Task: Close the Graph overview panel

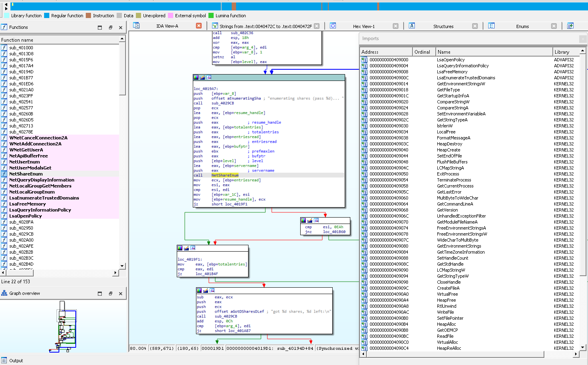Action: [x=121, y=293]
